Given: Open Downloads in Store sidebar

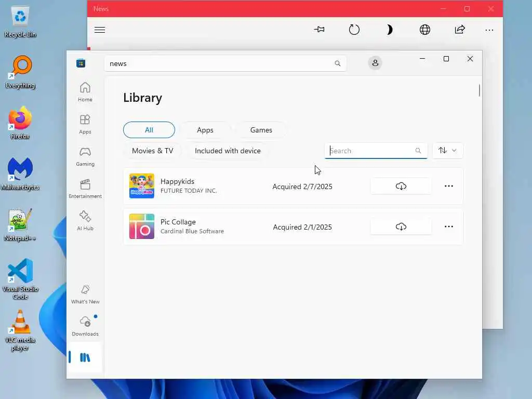Looking at the screenshot, I should pyautogui.click(x=85, y=326).
